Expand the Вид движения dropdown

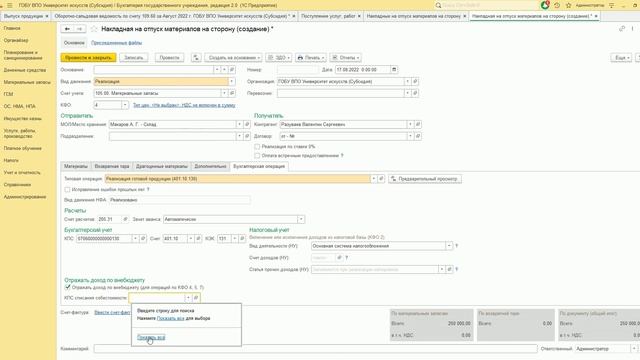click(231, 82)
